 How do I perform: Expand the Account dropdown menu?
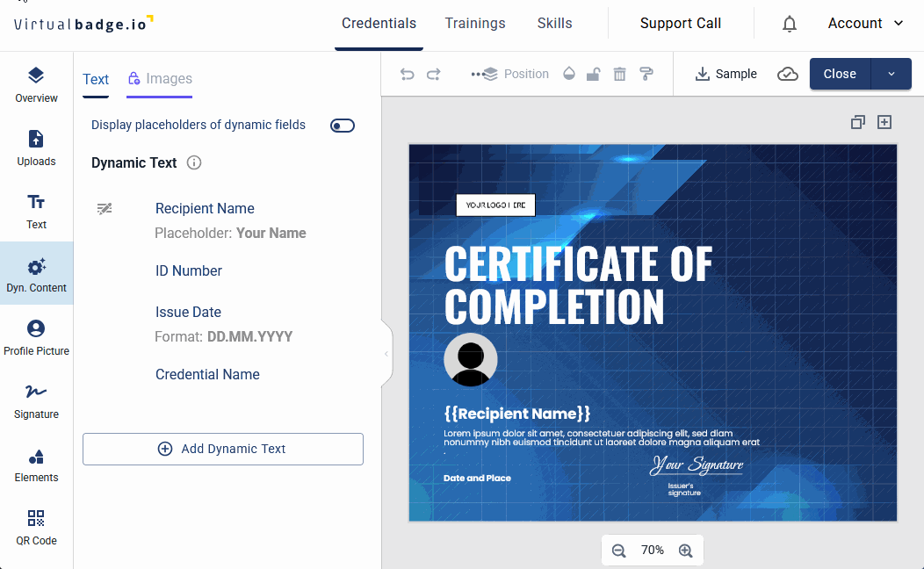pos(865,24)
